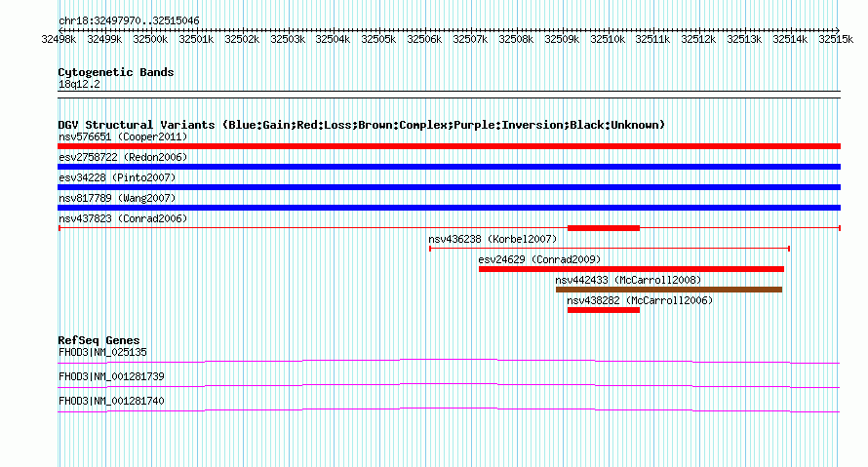
Task: Open the nsv817789 (Wang2007) variant label
Action: pos(117,198)
